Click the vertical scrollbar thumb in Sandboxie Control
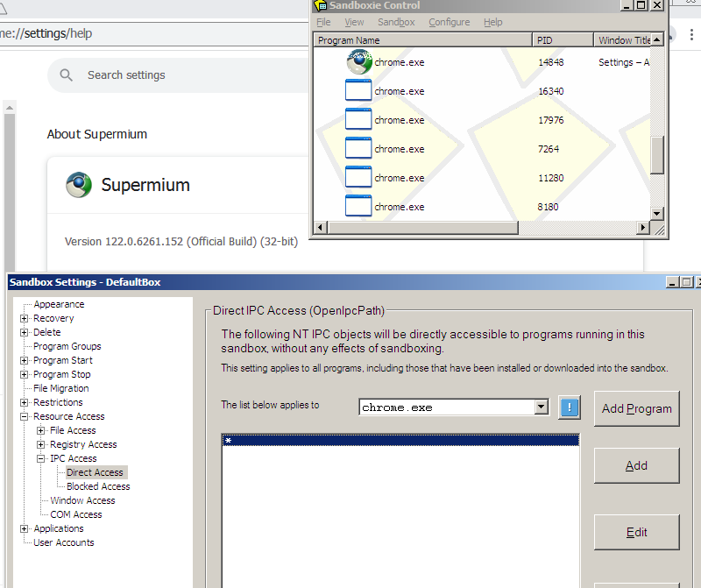The height and width of the screenshot is (588, 701). click(656, 155)
